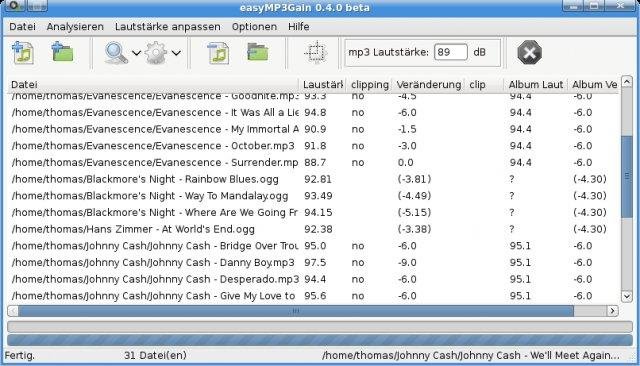Select Blackmore's Night - Where Are We Going row
Image resolution: width=640 pixels, height=366 pixels.
point(313,213)
